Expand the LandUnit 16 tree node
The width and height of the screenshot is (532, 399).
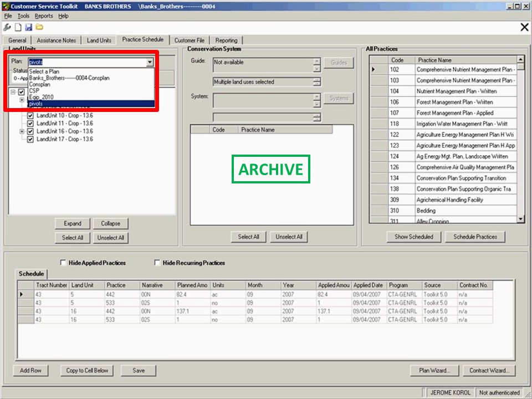point(22,131)
